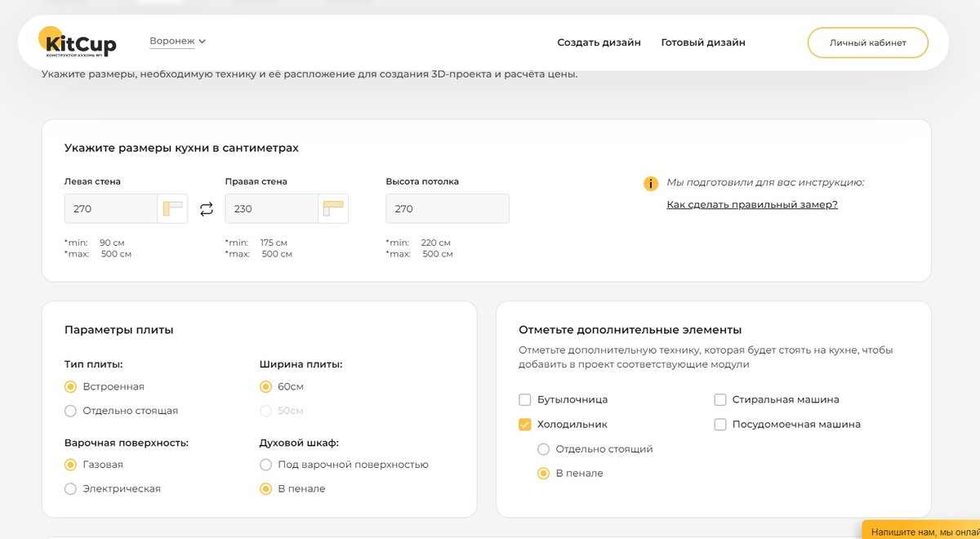Go to Готовый дизайн page
980x539 pixels.
point(703,42)
